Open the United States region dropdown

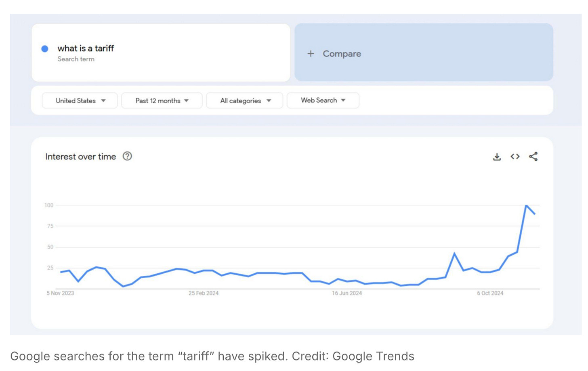[x=80, y=101]
